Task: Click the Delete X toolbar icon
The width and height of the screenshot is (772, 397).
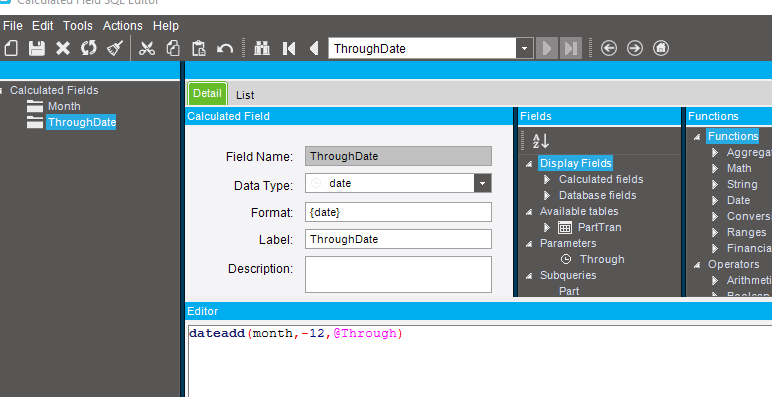Action: [63, 48]
